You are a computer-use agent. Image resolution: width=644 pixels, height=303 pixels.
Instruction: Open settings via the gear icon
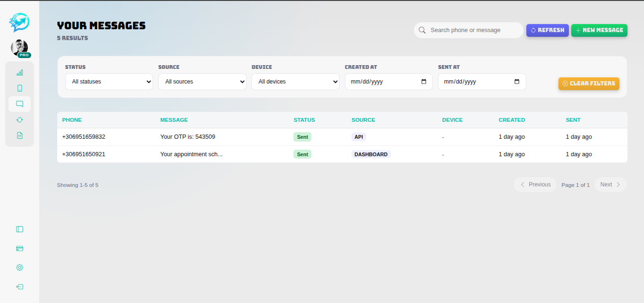pyautogui.click(x=19, y=268)
